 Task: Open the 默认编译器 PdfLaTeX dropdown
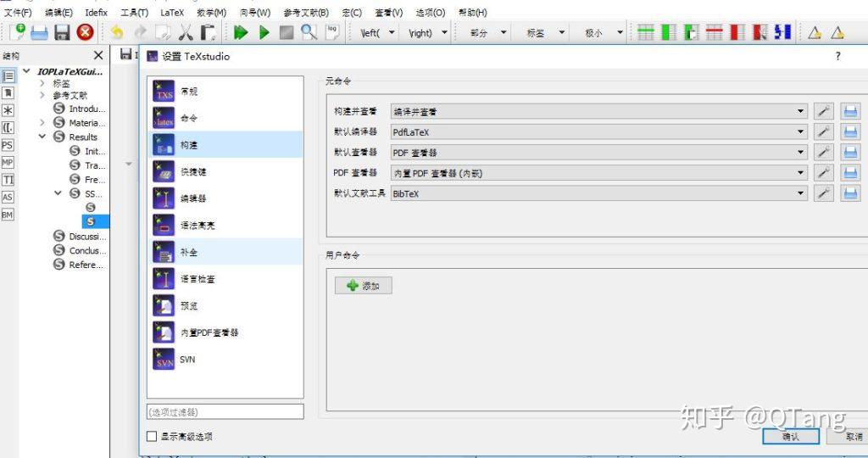click(599, 132)
